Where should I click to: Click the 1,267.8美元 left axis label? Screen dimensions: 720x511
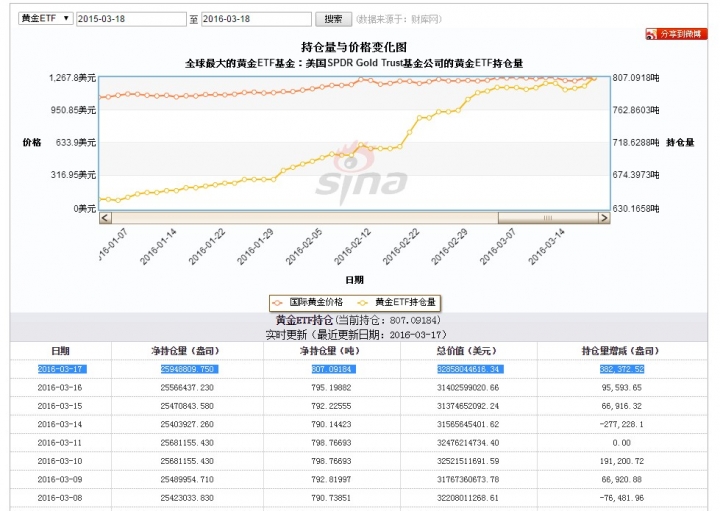pyautogui.click(x=73, y=78)
